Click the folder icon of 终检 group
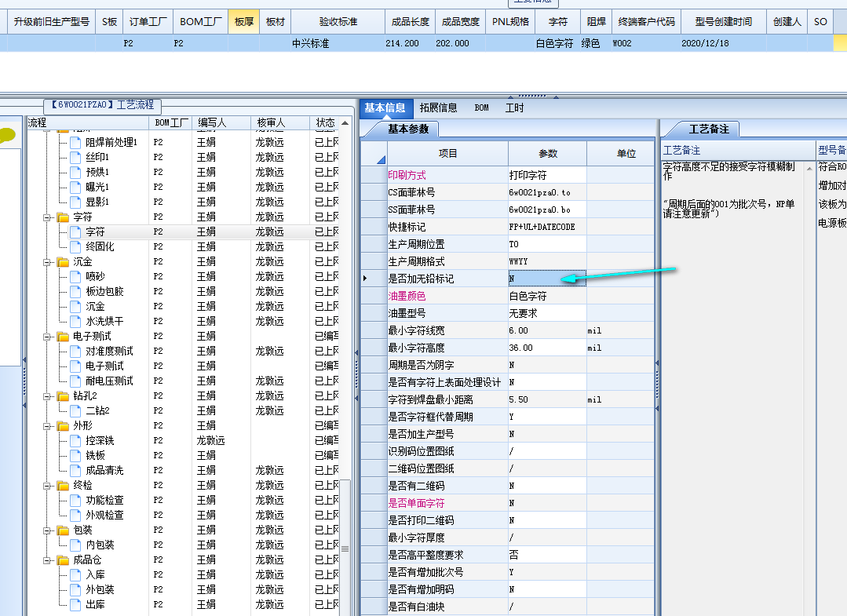This screenshot has width=847, height=616. tap(64, 486)
